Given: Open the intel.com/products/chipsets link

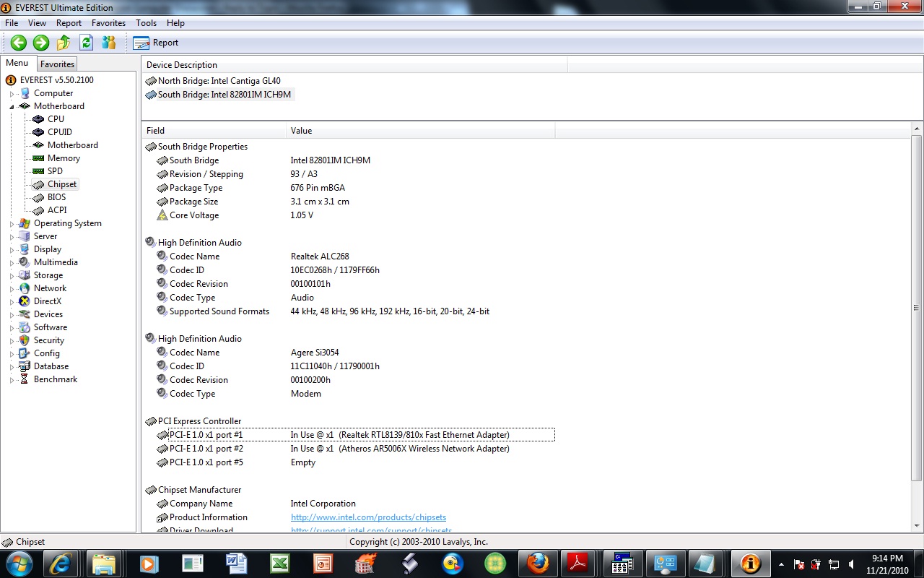Looking at the screenshot, I should coord(368,517).
